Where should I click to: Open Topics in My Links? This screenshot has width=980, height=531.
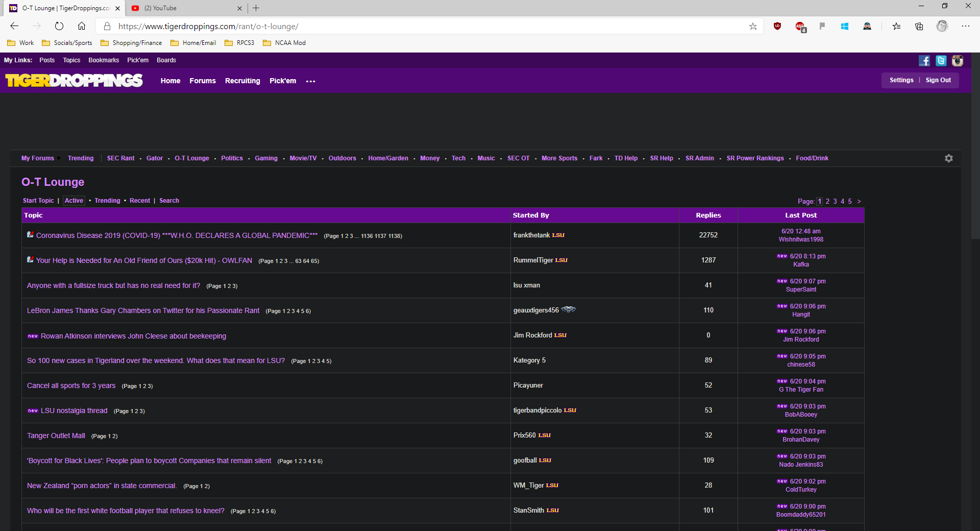point(71,60)
